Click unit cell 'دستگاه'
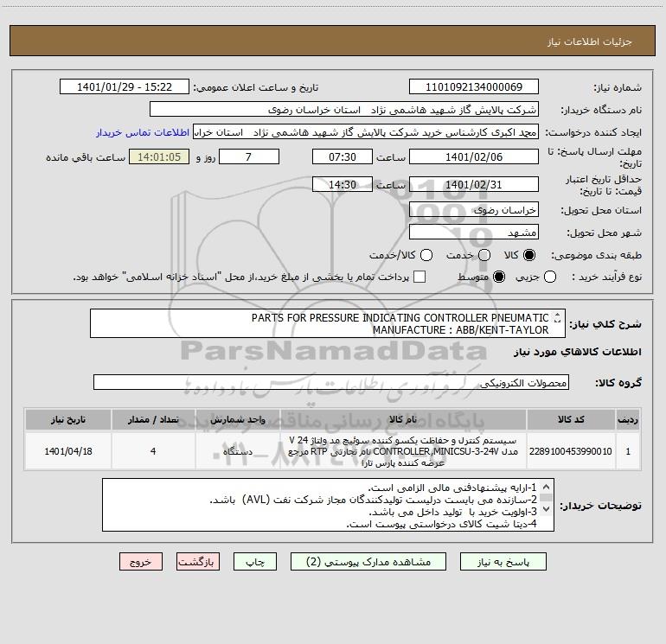666x644 pixels. pos(238,451)
